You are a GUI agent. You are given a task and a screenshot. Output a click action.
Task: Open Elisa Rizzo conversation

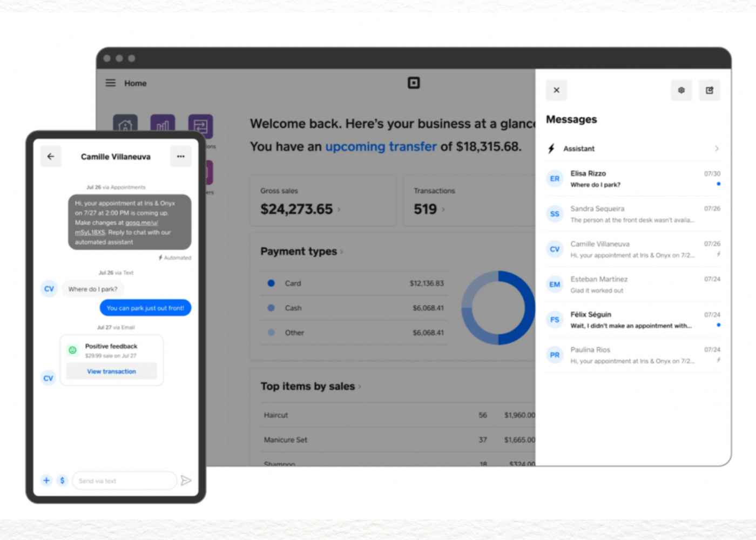633,179
